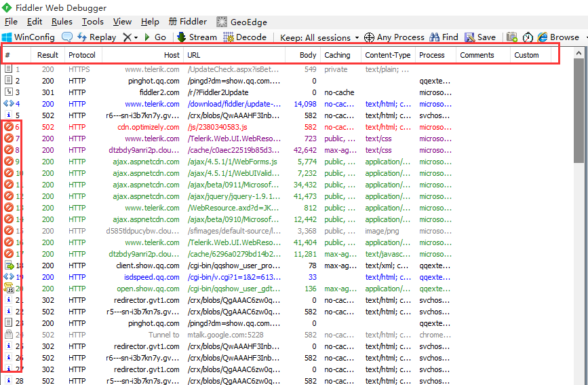
Task: Toggle Decode mode
Action: point(245,37)
